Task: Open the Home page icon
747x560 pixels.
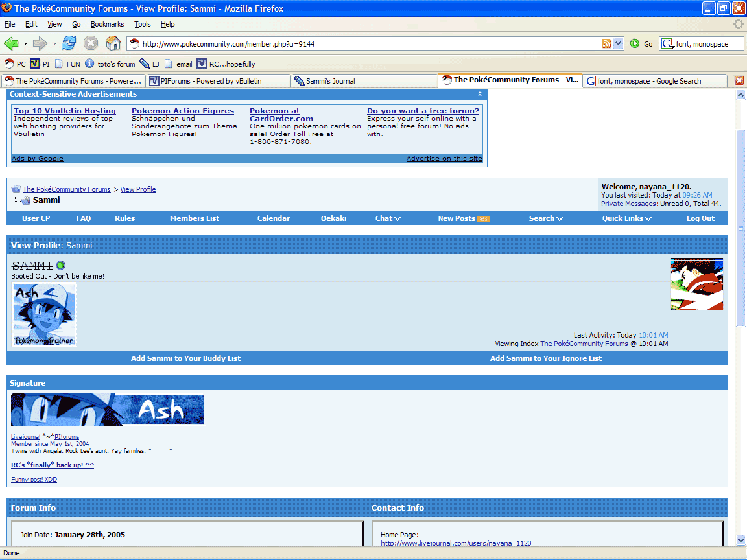Action: click(113, 43)
